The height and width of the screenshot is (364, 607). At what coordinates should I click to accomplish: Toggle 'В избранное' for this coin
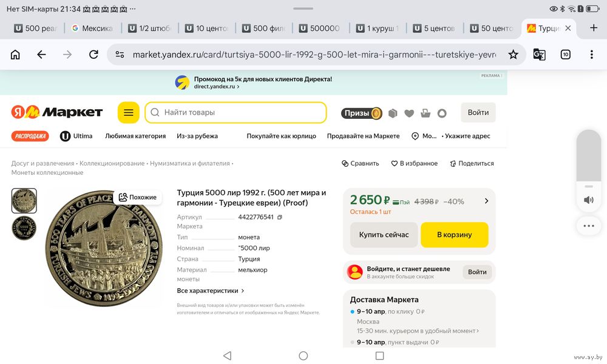click(x=415, y=163)
